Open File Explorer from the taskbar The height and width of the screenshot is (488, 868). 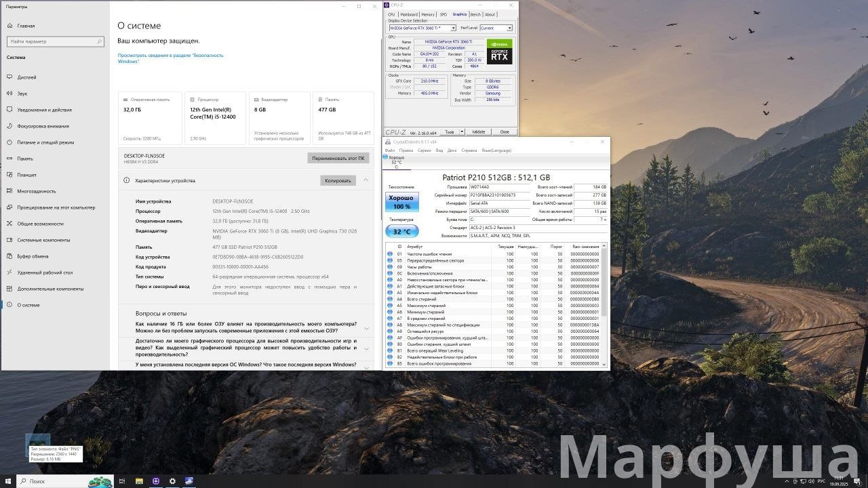click(x=139, y=481)
